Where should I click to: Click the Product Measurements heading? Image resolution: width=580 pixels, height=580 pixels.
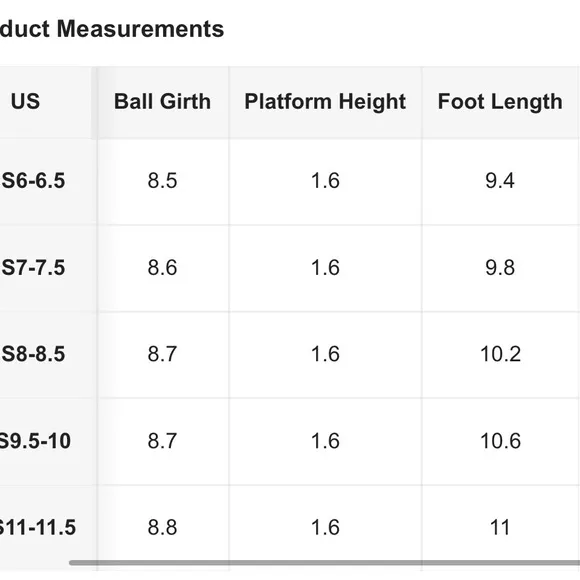(x=112, y=29)
